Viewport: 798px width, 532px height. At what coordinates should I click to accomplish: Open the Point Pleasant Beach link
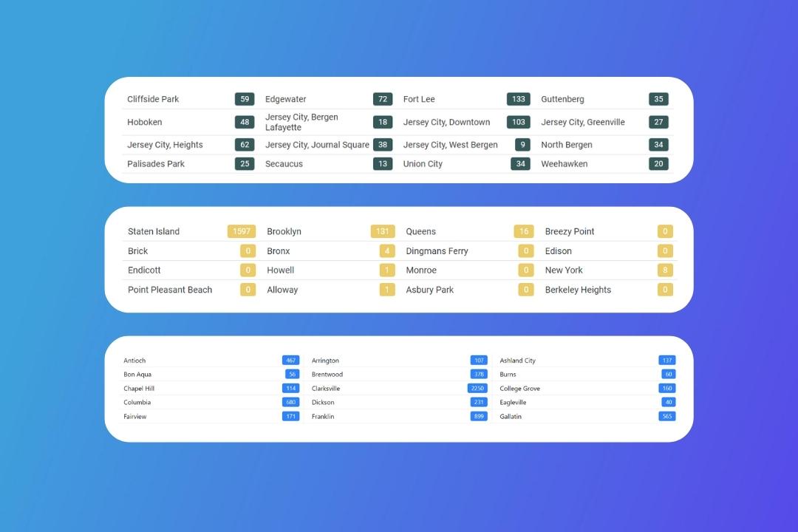[x=170, y=290]
